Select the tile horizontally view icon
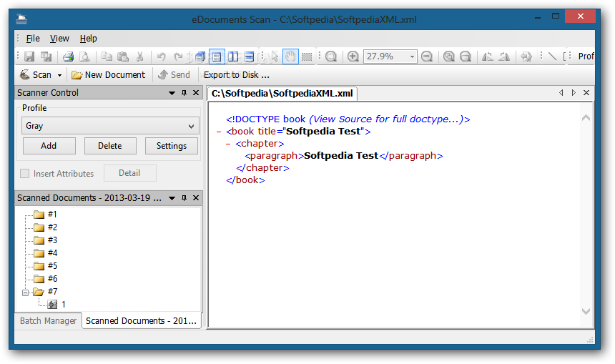The image size is (615, 364). 250,56
